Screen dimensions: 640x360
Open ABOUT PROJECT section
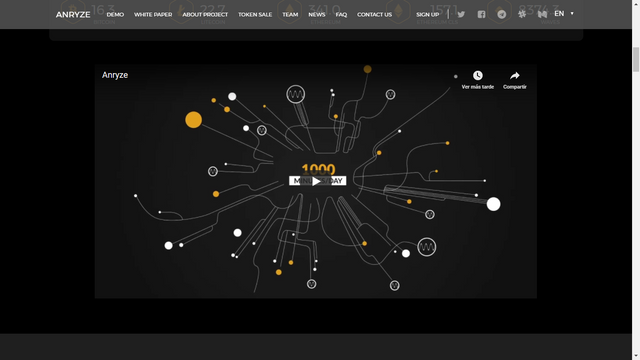(205, 14)
